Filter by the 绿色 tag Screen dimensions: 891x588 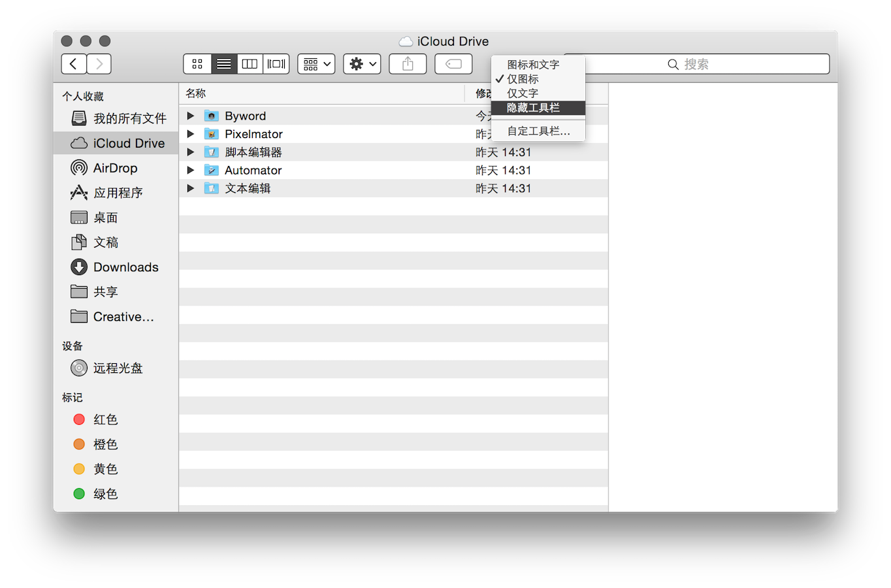point(116,494)
